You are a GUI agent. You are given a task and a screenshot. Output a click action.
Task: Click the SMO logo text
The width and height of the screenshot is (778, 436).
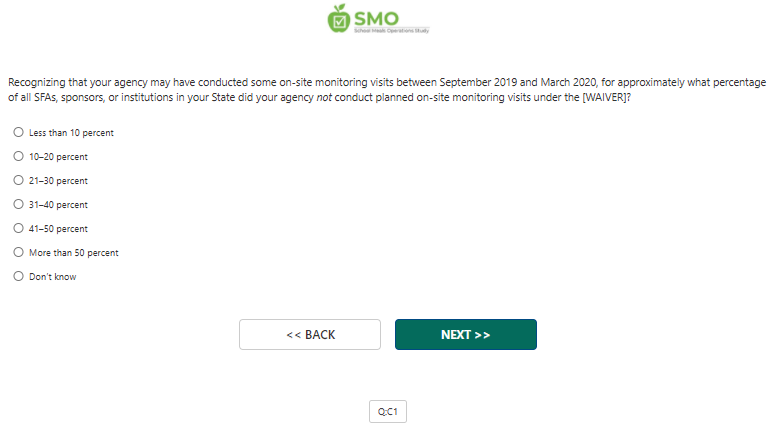[376, 19]
